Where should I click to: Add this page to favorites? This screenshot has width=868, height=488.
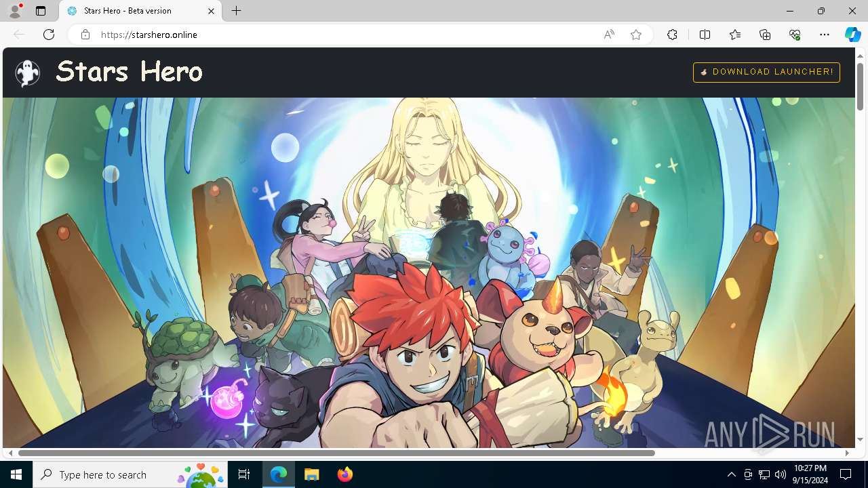tap(636, 35)
